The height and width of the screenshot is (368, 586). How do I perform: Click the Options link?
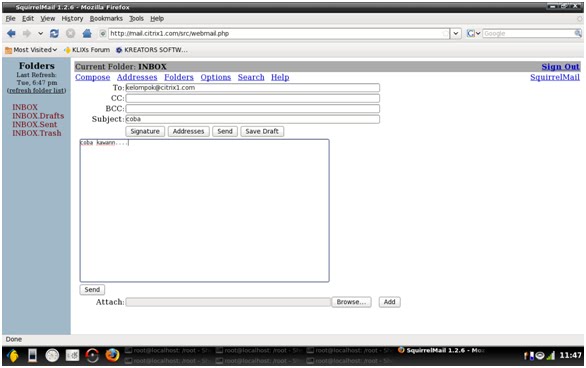point(216,77)
